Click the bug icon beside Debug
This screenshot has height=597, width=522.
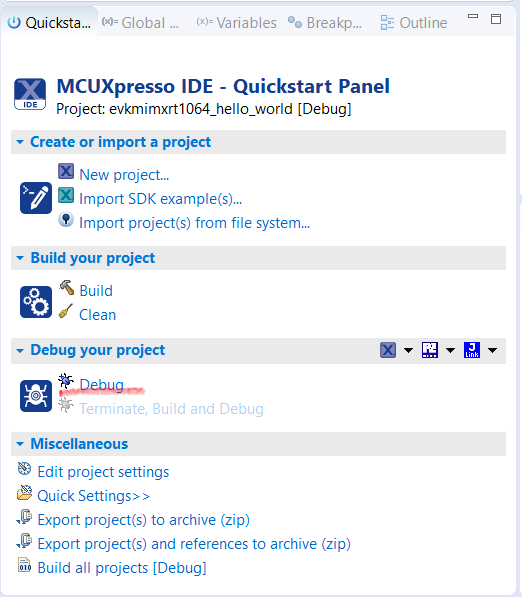66,381
